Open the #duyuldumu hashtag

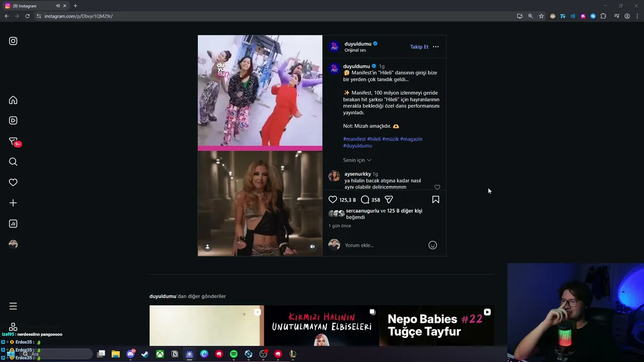(358, 146)
